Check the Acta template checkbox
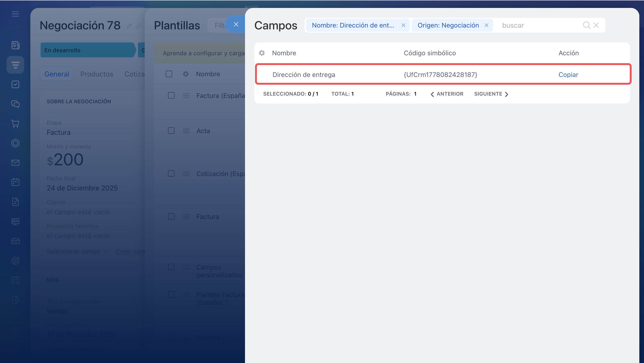The width and height of the screenshot is (644, 363). point(171,131)
